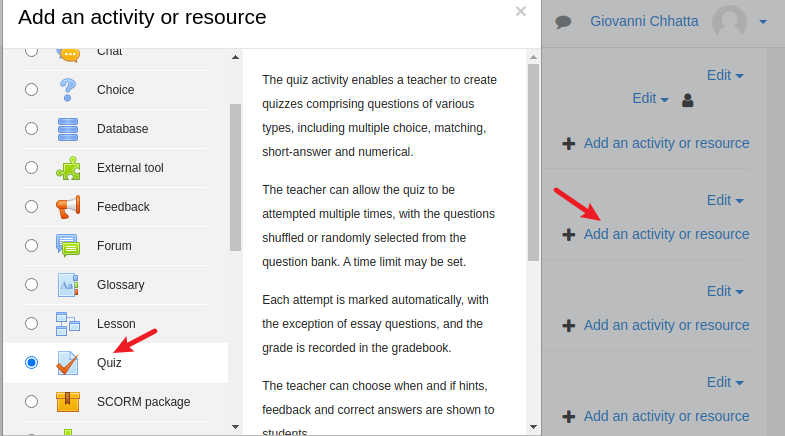The image size is (785, 436).
Task: Click the SCORM package box icon
Action: click(68, 402)
